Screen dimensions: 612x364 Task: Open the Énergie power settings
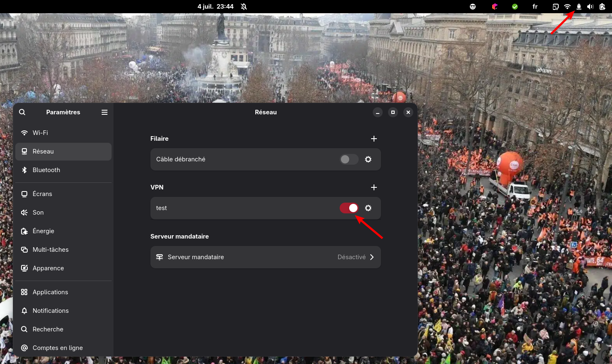(x=64, y=231)
